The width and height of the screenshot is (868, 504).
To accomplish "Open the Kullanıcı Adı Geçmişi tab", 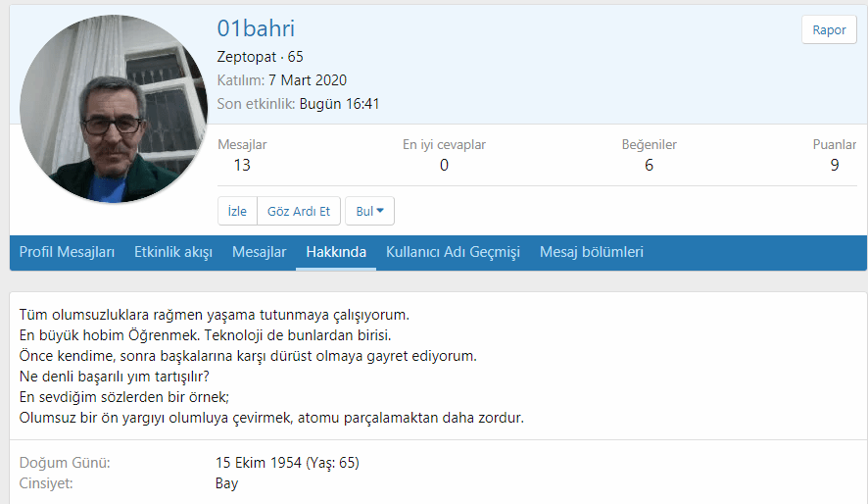I will (453, 252).
